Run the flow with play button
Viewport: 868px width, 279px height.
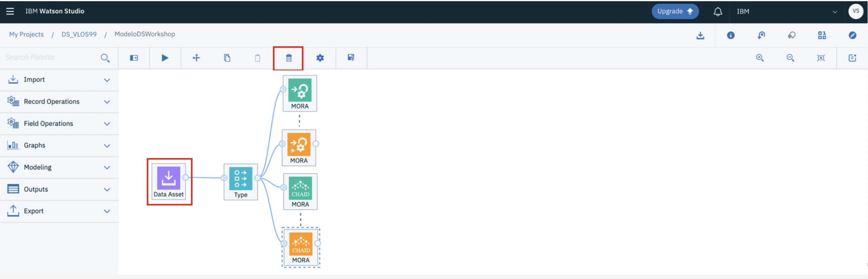click(x=165, y=58)
